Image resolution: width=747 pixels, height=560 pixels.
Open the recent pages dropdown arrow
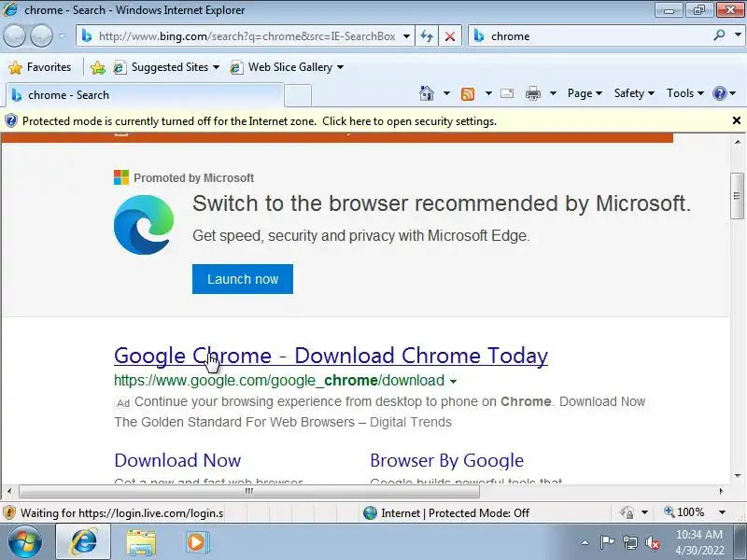(x=63, y=35)
